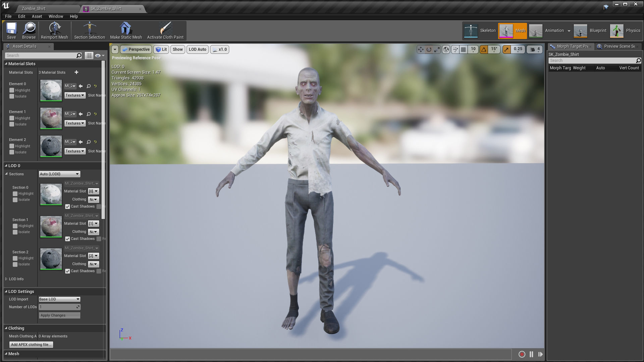
Task: Add a new material slot with plus icon
Action: 76,72
